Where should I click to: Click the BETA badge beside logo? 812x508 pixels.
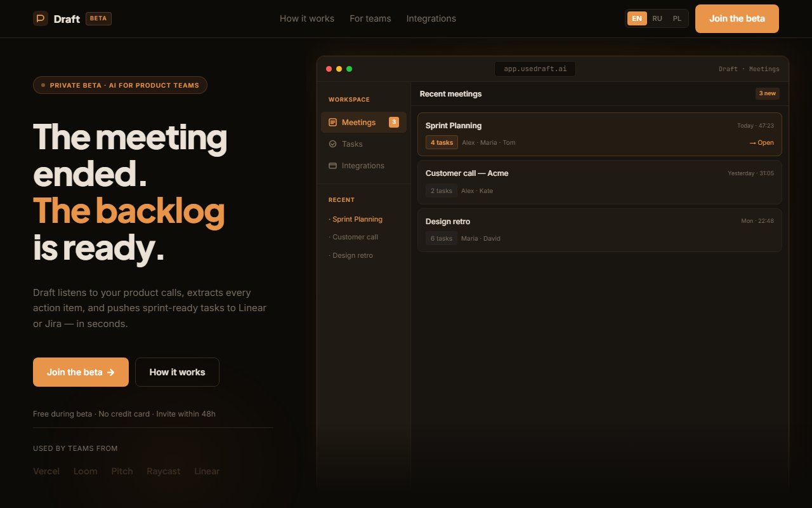[x=98, y=18]
